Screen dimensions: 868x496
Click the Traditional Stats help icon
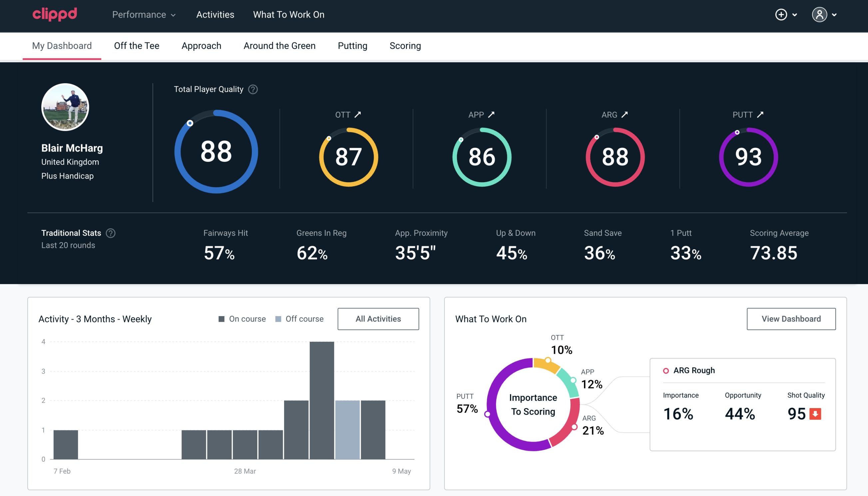111,233
